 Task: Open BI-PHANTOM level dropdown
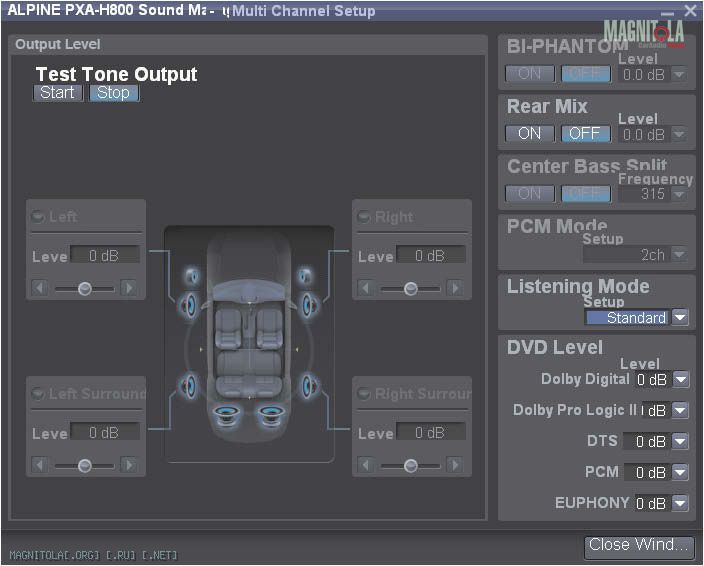(x=680, y=74)
